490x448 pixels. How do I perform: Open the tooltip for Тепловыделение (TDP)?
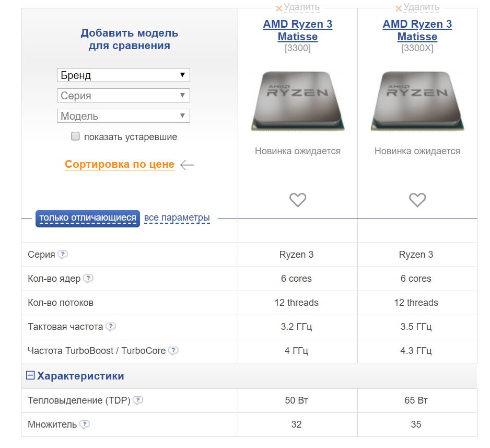[137, 400]
